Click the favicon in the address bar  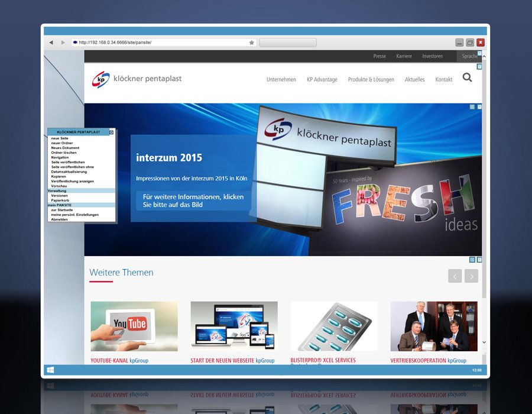coord(75,43)
